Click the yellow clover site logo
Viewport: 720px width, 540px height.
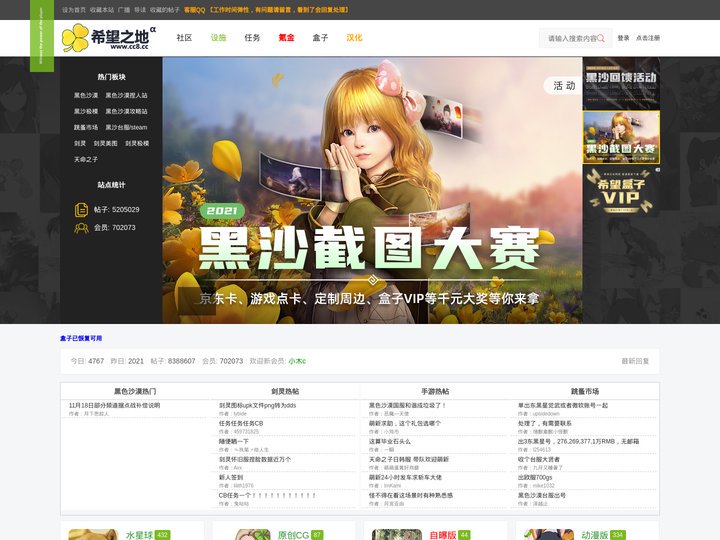tap(75, 38)
